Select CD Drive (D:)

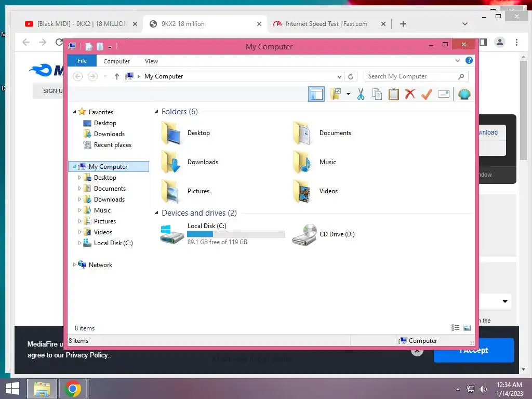[x=324, y=234]
